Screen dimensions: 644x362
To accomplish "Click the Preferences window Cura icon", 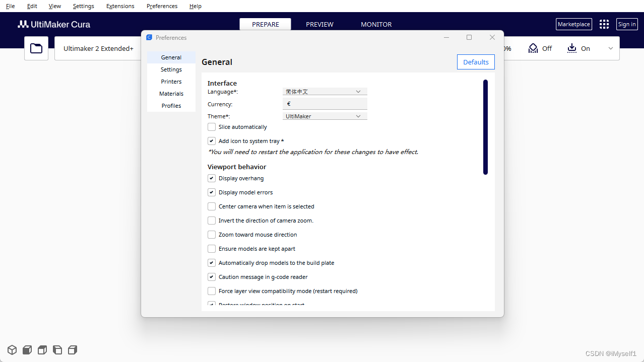I will point(149,37).
